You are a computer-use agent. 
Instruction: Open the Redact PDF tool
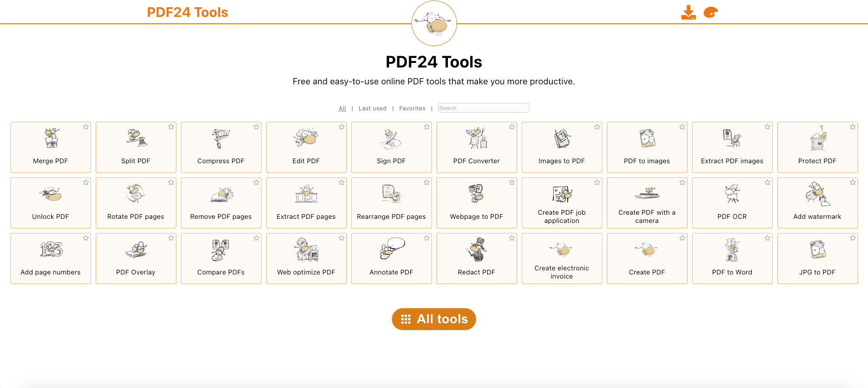coord(477,259)
